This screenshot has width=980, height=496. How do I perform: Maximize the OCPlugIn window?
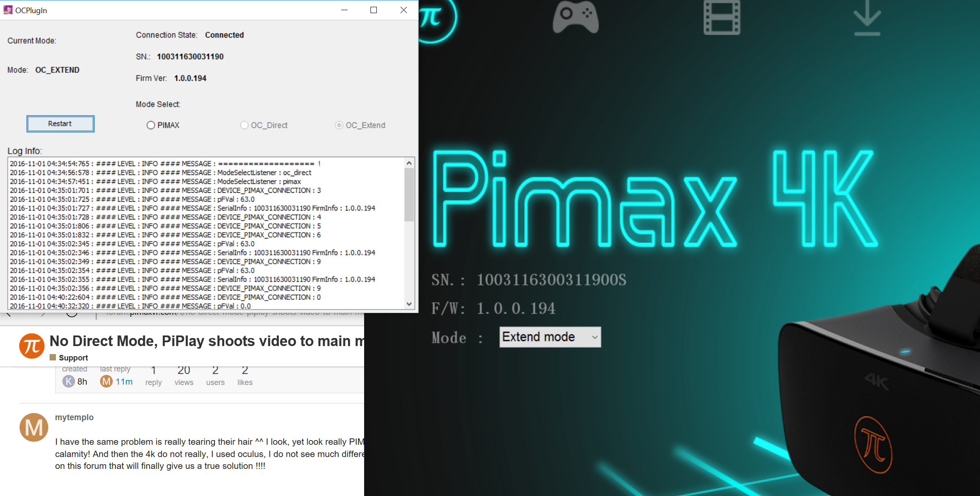[x=373, y=10]
